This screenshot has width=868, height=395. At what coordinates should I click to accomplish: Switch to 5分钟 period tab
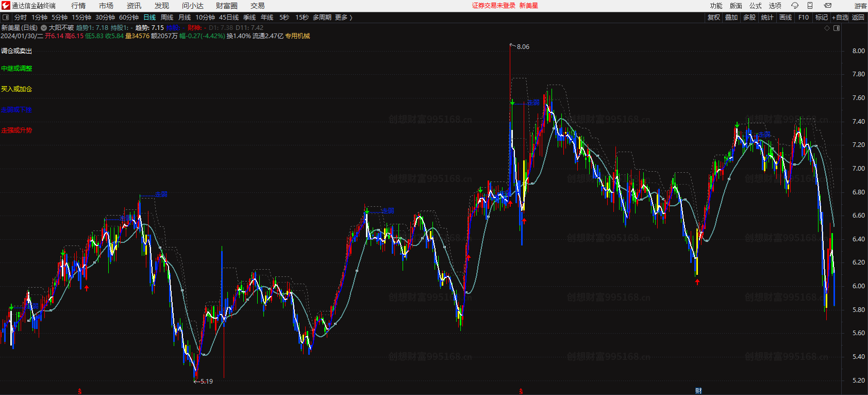tap(60, 18)
